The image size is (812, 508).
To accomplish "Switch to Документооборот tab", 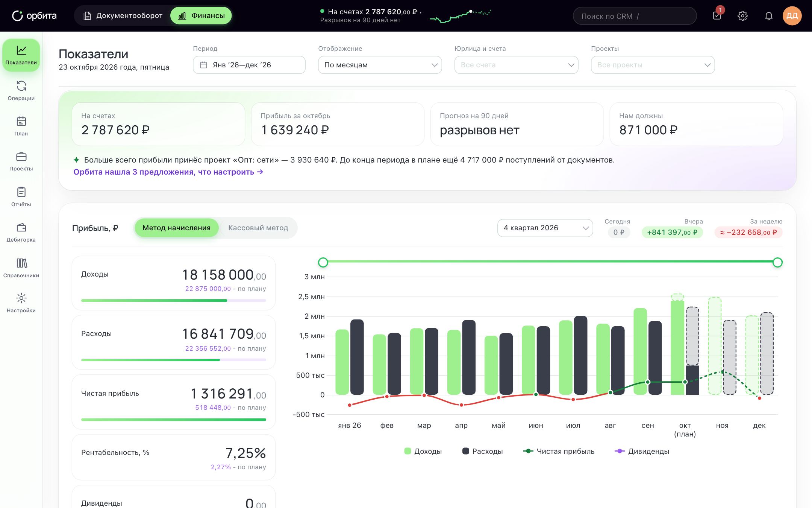I will point(123,16).
